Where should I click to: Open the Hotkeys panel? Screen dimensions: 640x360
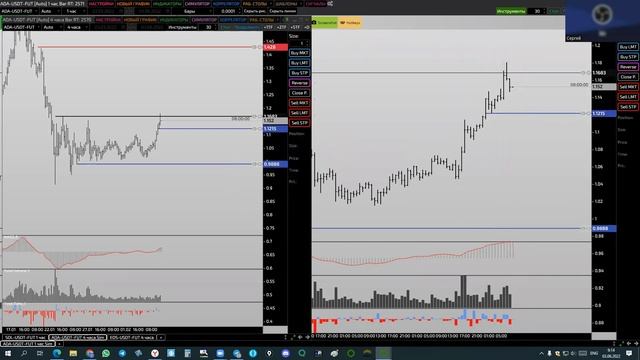350,23
